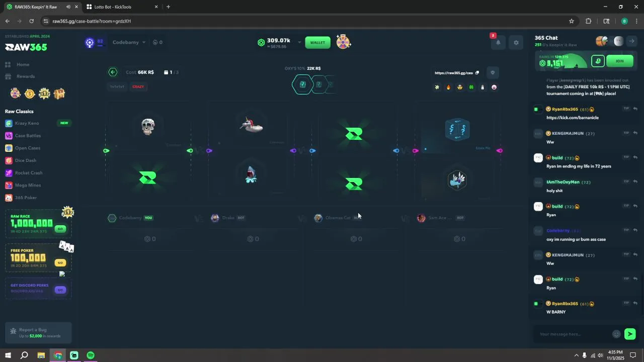Send the fire emoji reaction
The height and width of the screenshot is (362, 644).
click(448, 87)
